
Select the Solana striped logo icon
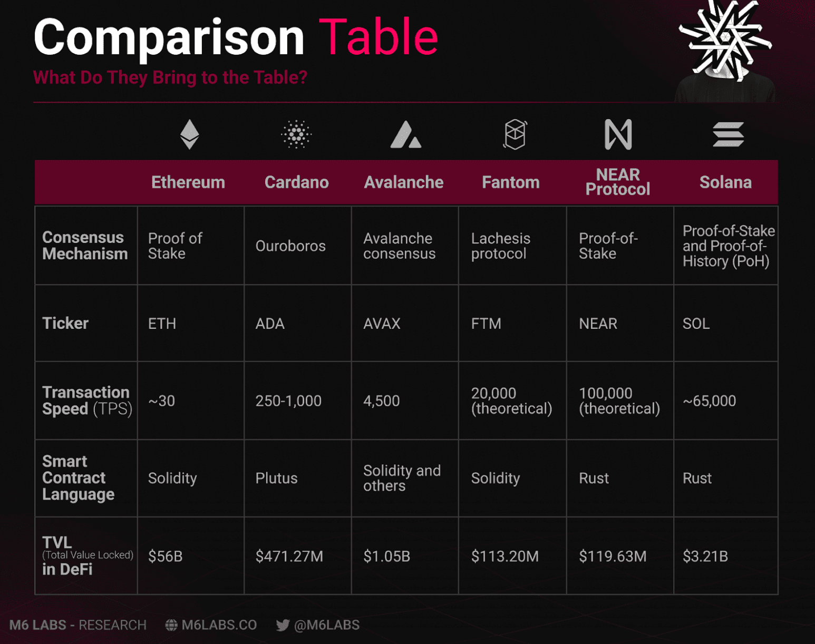728,134
